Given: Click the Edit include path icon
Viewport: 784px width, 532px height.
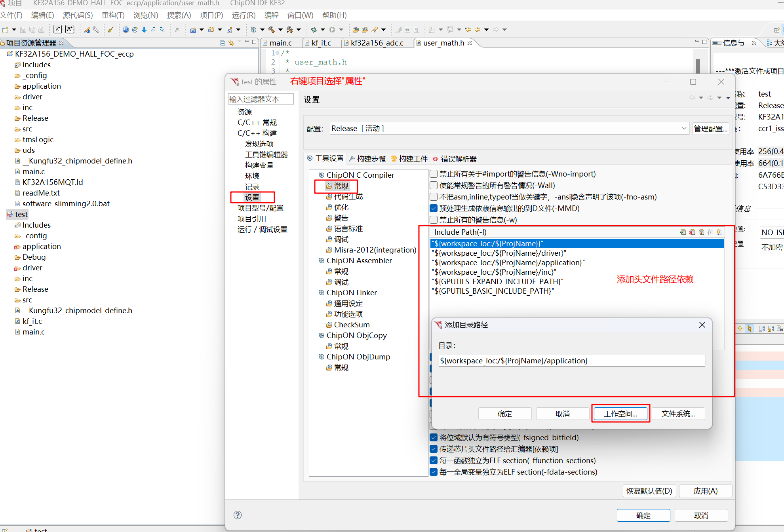Looking at the screenshot, I should pyautogui.click(x=701, y=232).
